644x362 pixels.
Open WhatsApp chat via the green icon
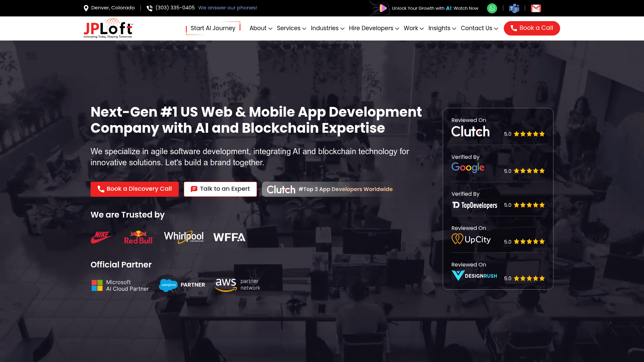pos(492,8)
